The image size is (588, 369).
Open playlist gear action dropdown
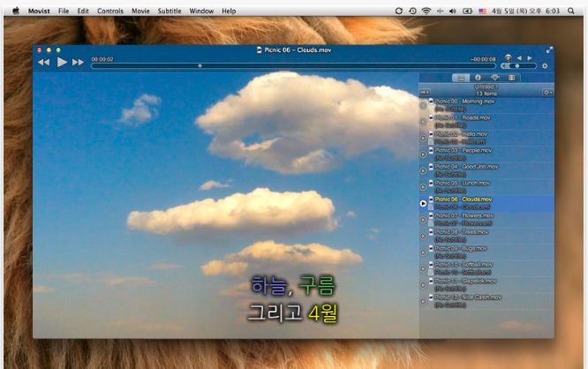coord(547,92)
